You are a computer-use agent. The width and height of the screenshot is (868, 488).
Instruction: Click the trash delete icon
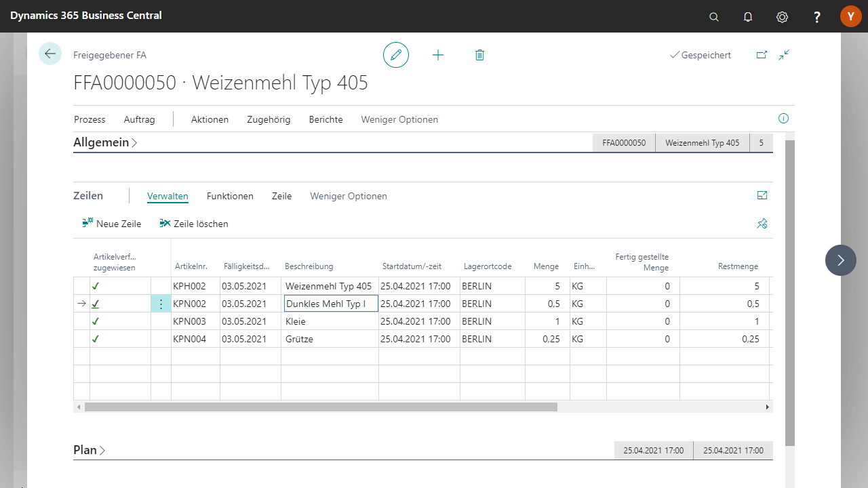click(x=479, y=55)
